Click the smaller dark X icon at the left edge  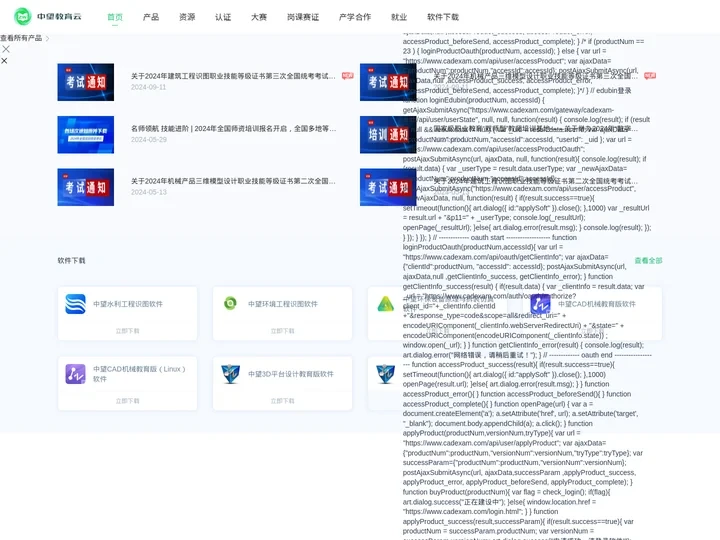pos(4,61)
